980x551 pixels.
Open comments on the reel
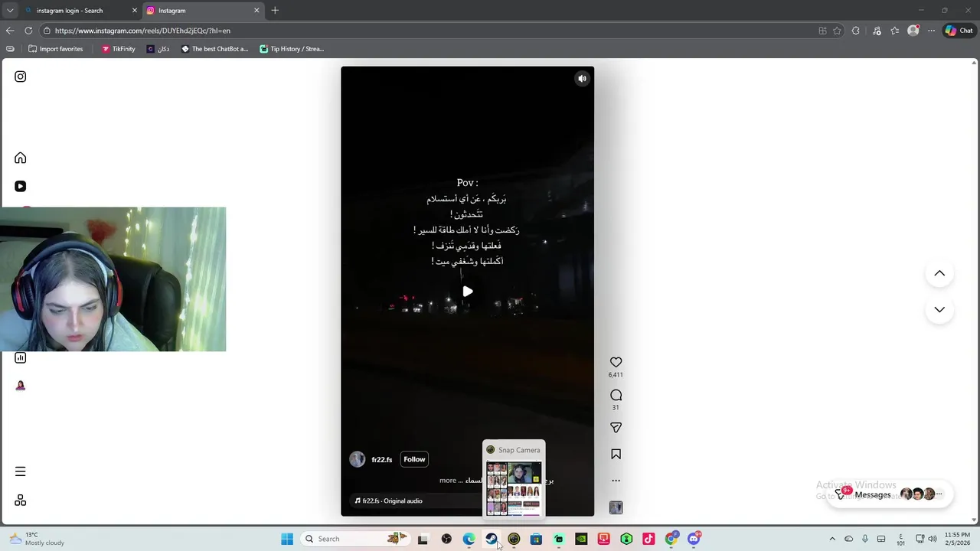(x=616, y=395)
